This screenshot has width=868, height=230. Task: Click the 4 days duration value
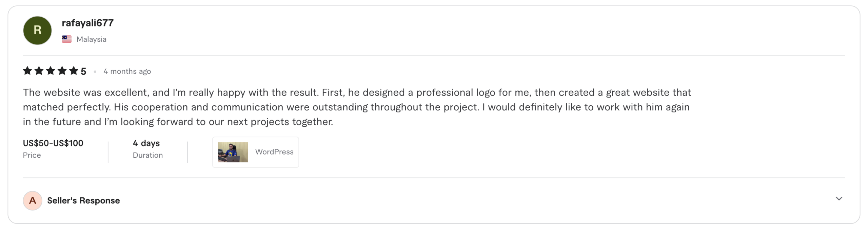click(x=146, y=143)
